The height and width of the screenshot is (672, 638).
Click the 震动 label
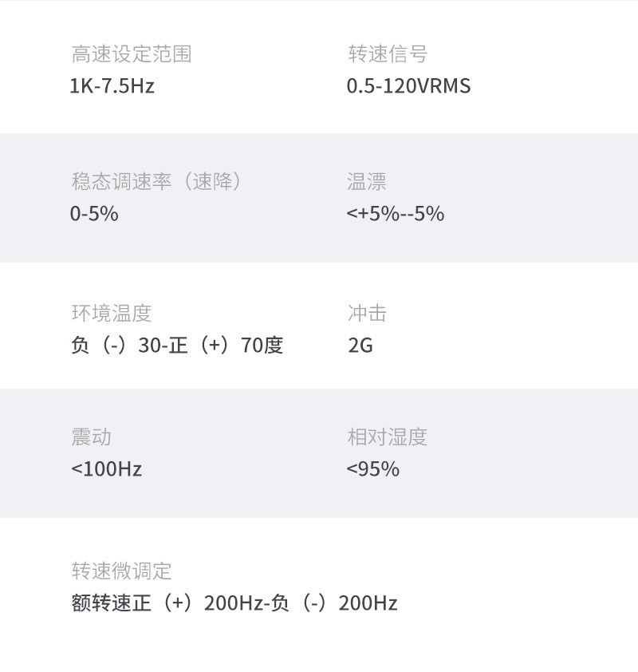click(91, 437)
